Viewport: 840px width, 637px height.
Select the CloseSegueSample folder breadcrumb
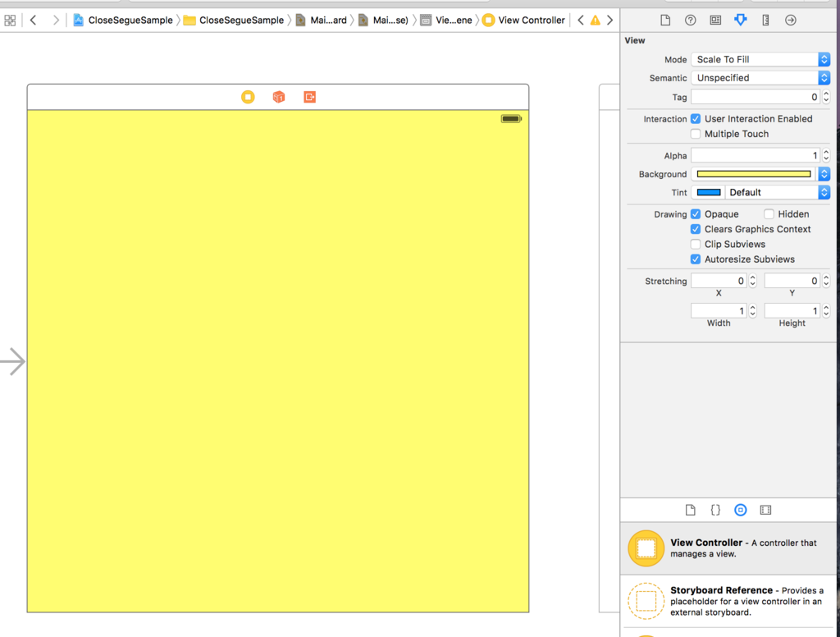pyautogui.click(x=234, y=21)
